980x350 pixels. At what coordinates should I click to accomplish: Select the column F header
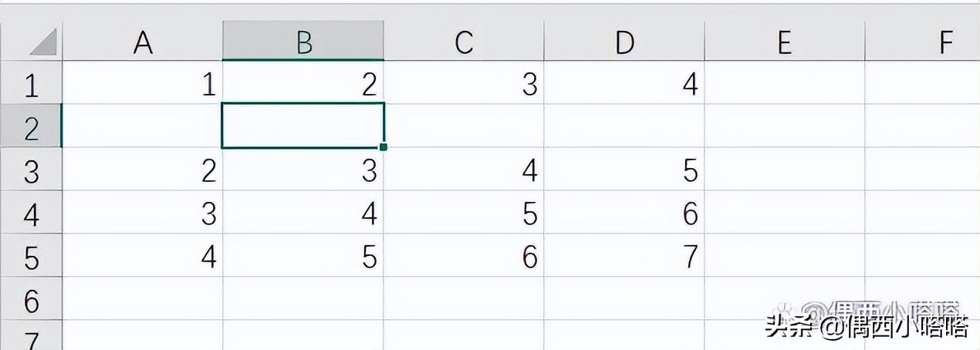(x=926, y=43)
